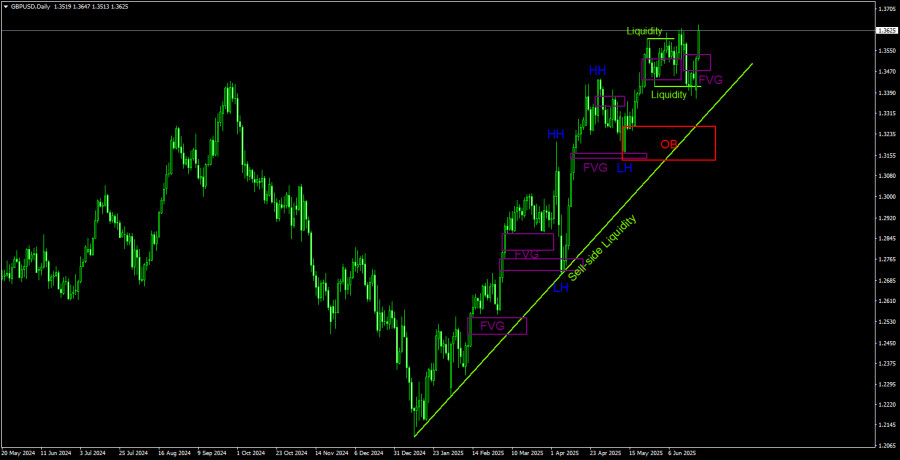
Task: Click the 1.2765 price scale label
Action: [887, 260]
